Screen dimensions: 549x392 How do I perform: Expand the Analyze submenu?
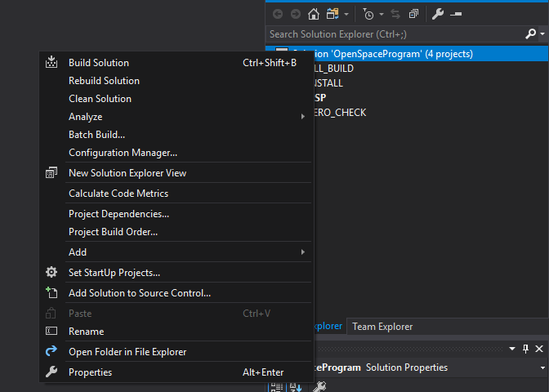(176, 117)
